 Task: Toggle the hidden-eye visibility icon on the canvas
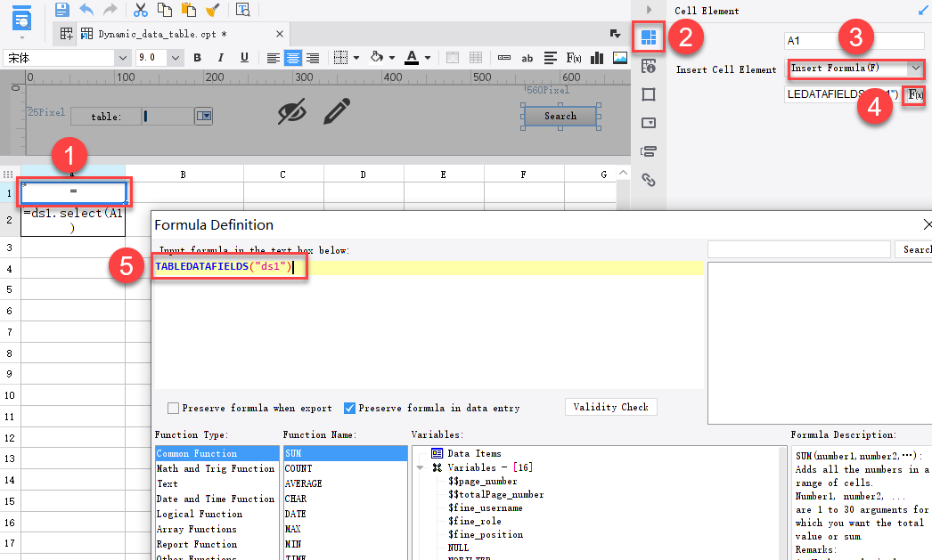coord(292,112)
